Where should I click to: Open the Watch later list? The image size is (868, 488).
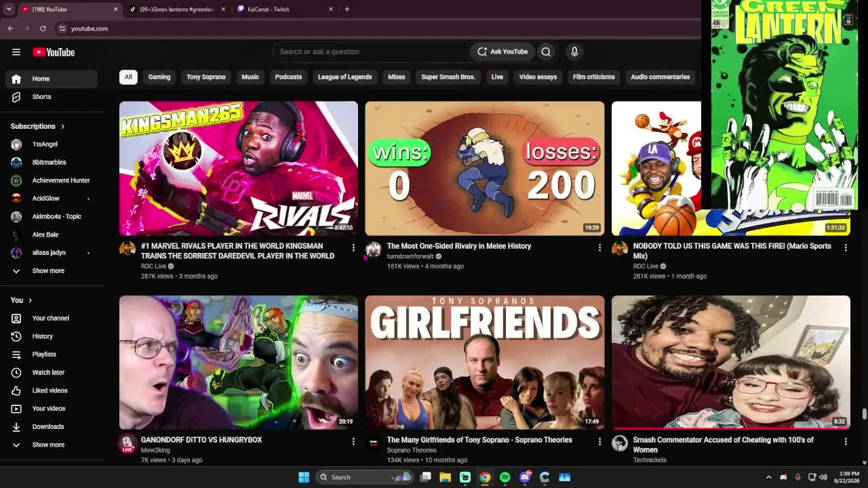pyautogui.click(x=52, y=373)
